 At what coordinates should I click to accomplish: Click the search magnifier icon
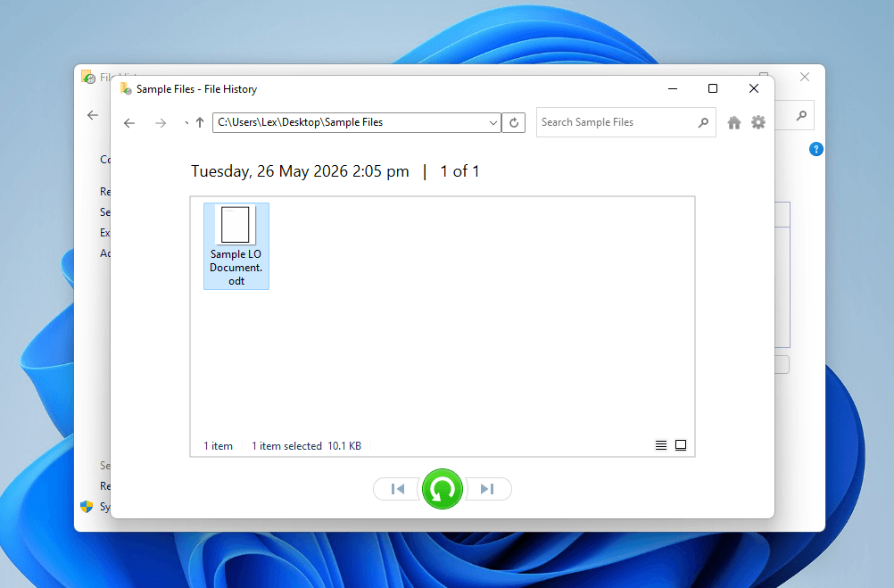pyautogui.click(x=704, y=122)
